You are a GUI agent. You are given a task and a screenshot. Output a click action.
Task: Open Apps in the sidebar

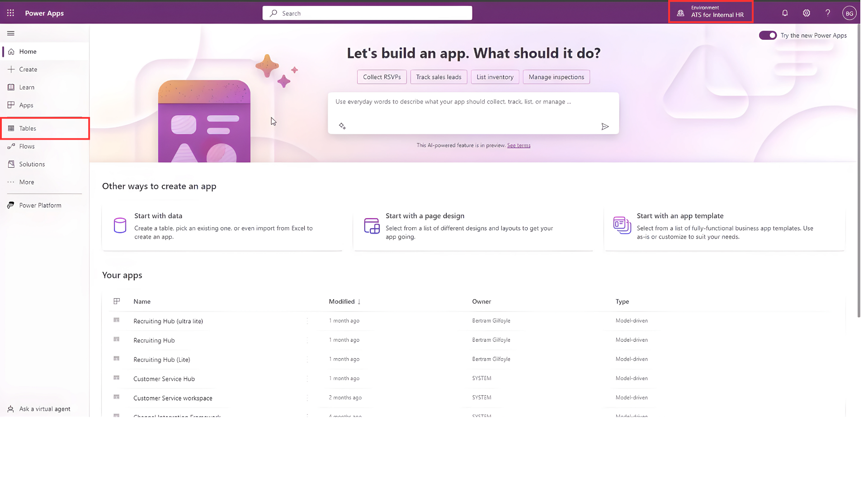coord(45,105)
